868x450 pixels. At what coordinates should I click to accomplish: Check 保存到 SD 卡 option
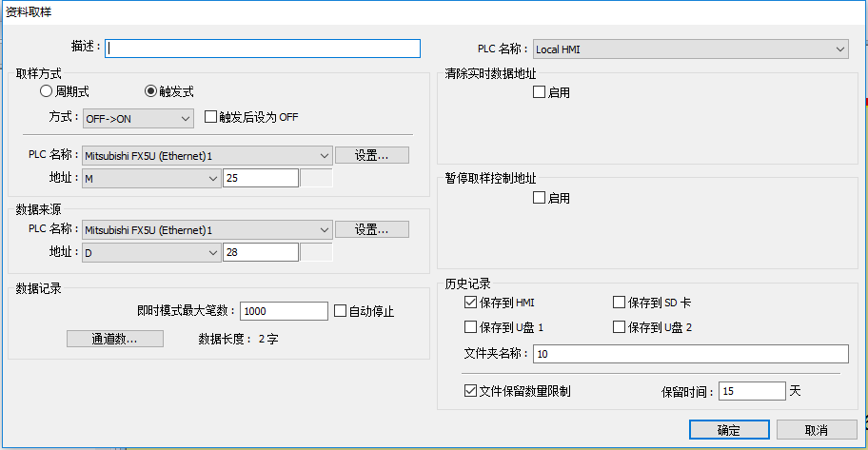tap(619, 303)
